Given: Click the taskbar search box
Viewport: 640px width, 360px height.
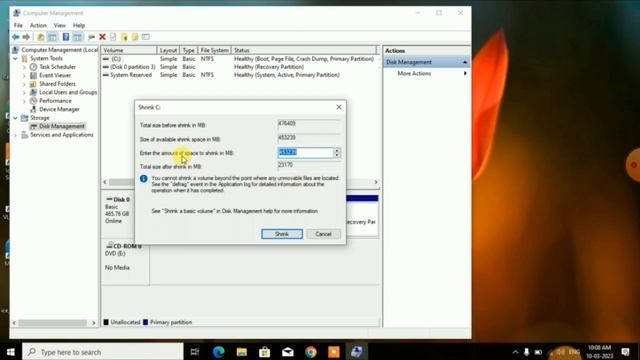Looking at the screenshot, I should (x=103, y=352).
